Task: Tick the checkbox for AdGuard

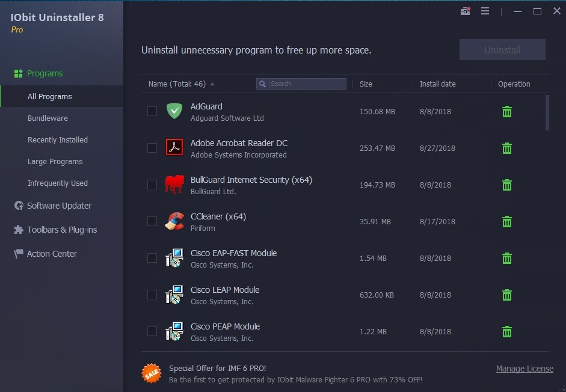Action: [x=152, y=111]
